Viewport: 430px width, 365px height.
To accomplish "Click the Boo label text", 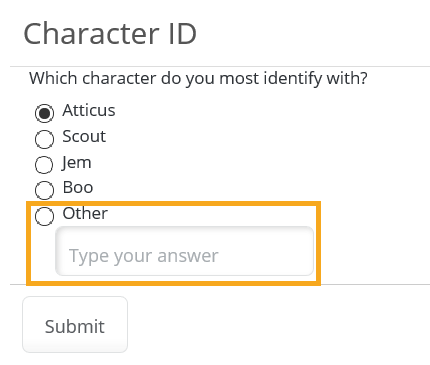I will pyautogui.click(x=78, y=187).
